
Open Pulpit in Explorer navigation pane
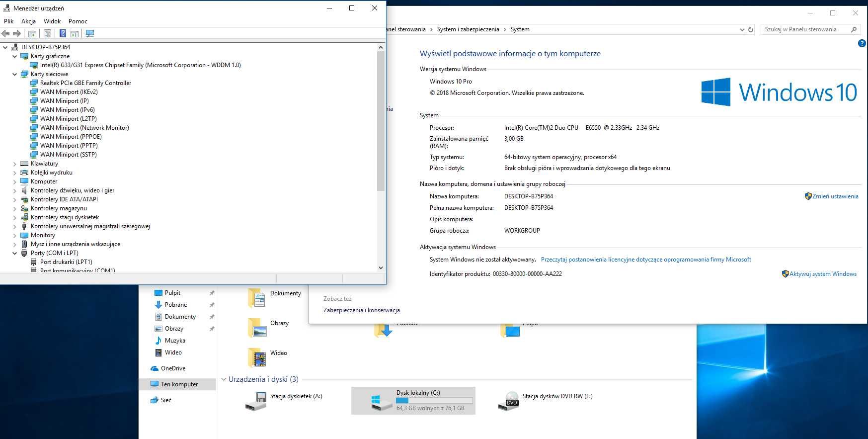pyautogui.click(x=172, y=293)
